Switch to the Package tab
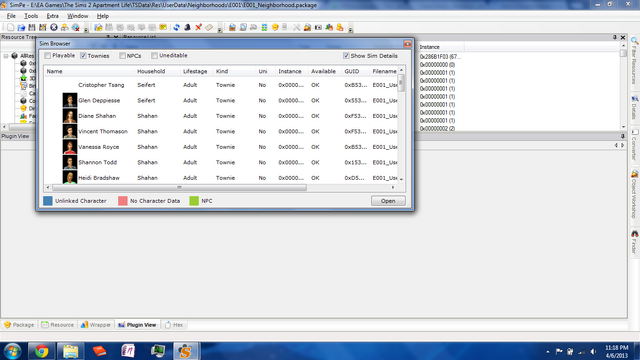Viewport: 640px width, 360px height. (19, 325)
